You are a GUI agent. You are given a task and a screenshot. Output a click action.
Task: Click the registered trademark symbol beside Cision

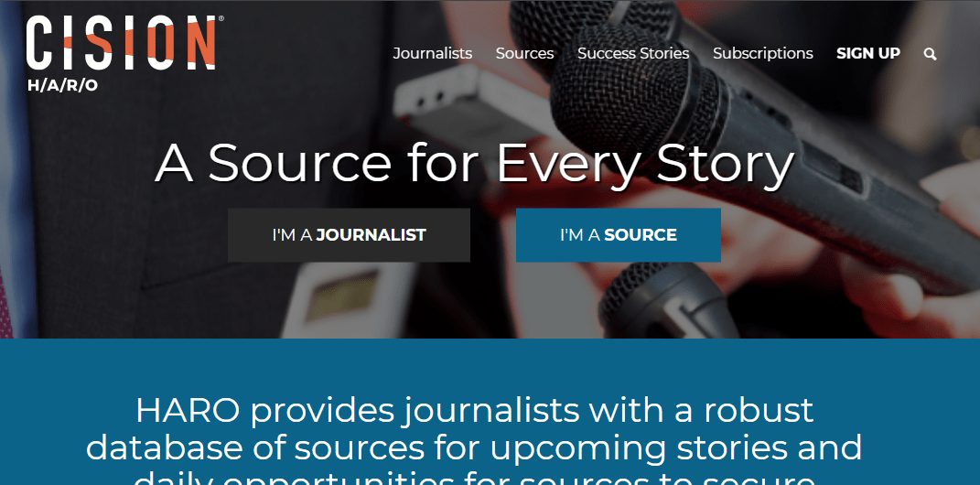coord(220,19)
